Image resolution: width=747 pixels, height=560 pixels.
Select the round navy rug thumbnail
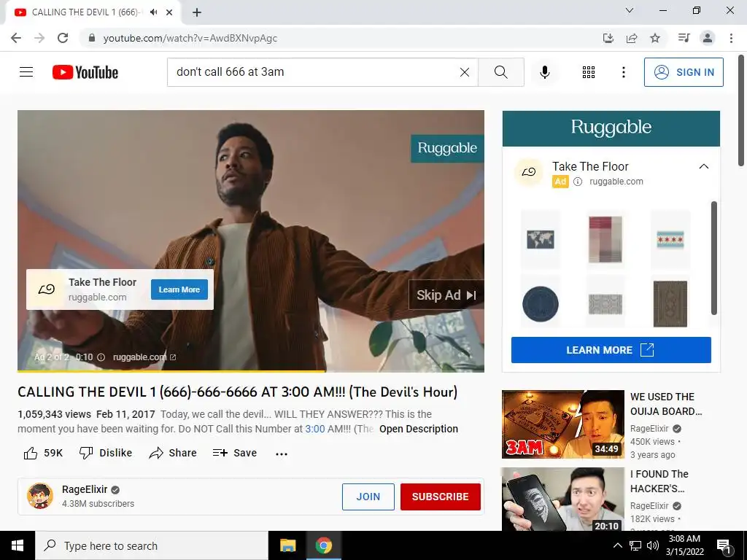pos(541,304)
